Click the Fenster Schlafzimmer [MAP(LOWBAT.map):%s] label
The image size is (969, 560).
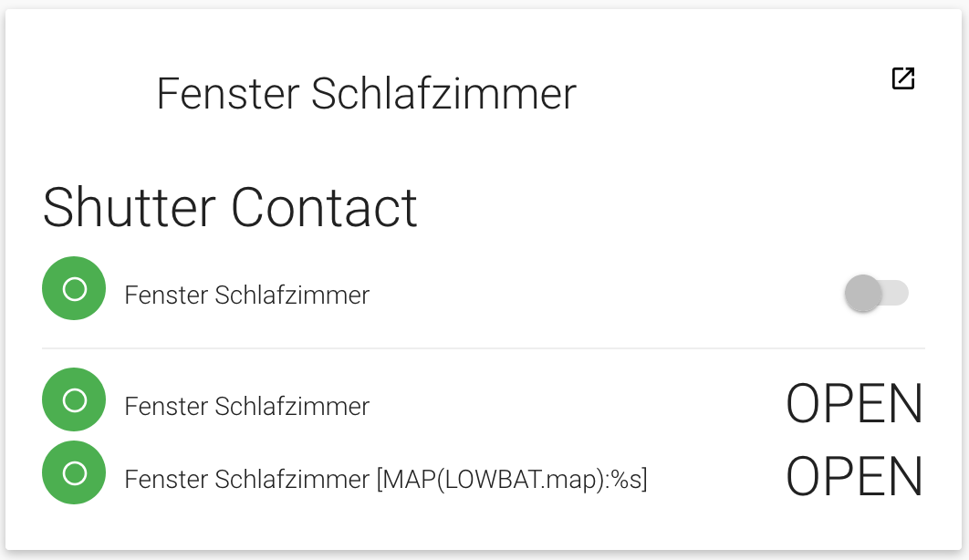click(x=385, y=479)
